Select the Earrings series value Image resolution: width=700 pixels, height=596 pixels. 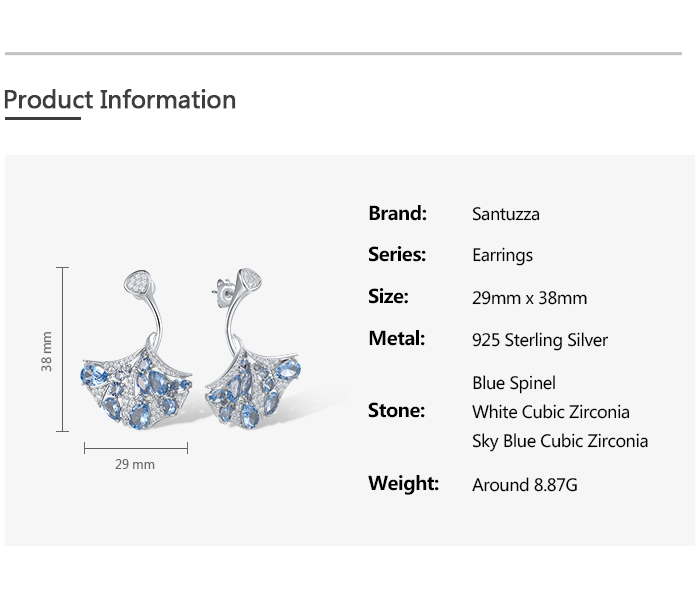click(x=502, y=256)
